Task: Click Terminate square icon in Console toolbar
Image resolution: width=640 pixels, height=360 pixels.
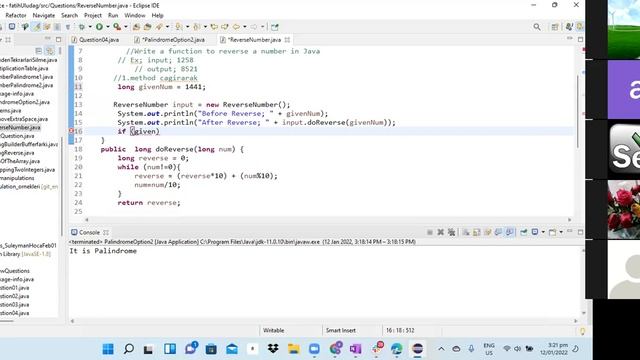Action: coord(430,232)
